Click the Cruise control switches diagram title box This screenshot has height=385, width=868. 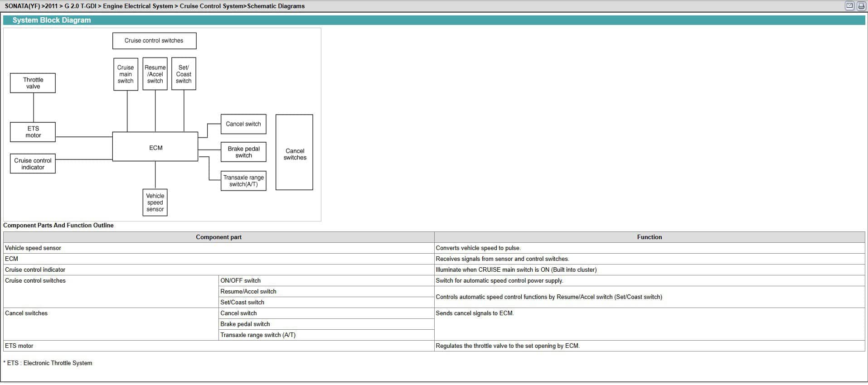[154, 40]
